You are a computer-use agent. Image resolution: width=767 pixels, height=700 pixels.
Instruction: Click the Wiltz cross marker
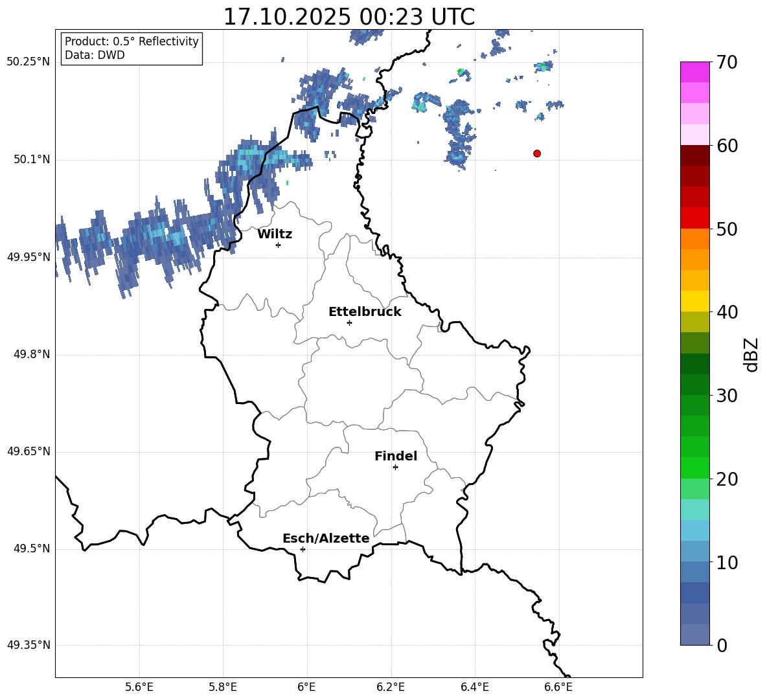(x=279, y=245)
